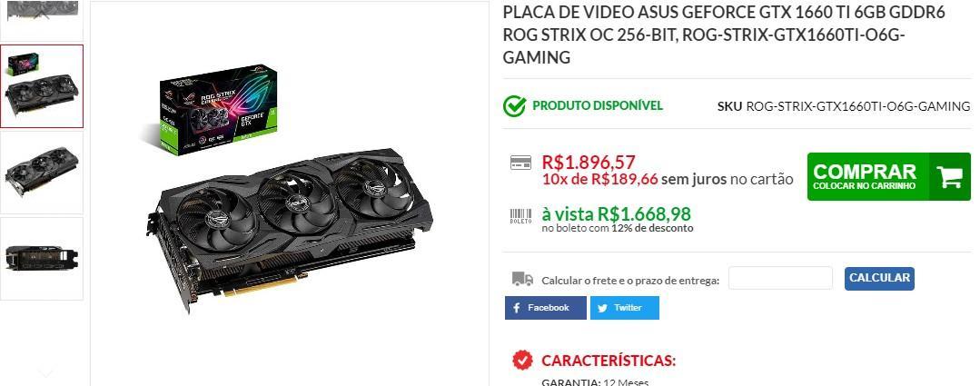The height and width of the screenshot is (386, 980).
Task: Add product to cart with COMPRAR button
Action: click(889, 177)
